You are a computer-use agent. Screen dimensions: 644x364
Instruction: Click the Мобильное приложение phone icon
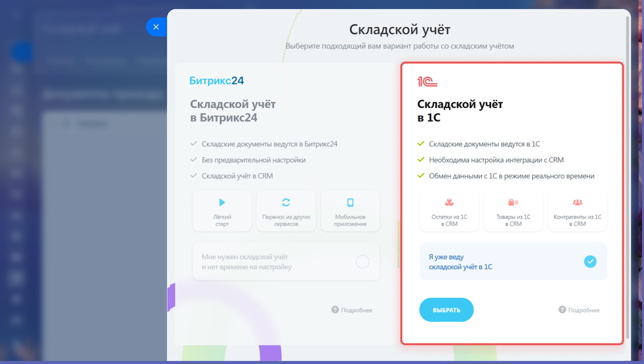[350, 202]
